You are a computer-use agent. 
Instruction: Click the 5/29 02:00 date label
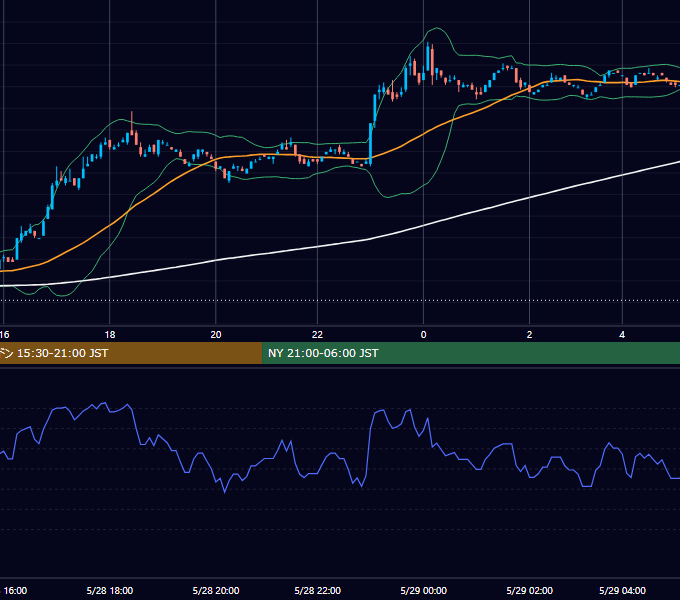point(529,590)
